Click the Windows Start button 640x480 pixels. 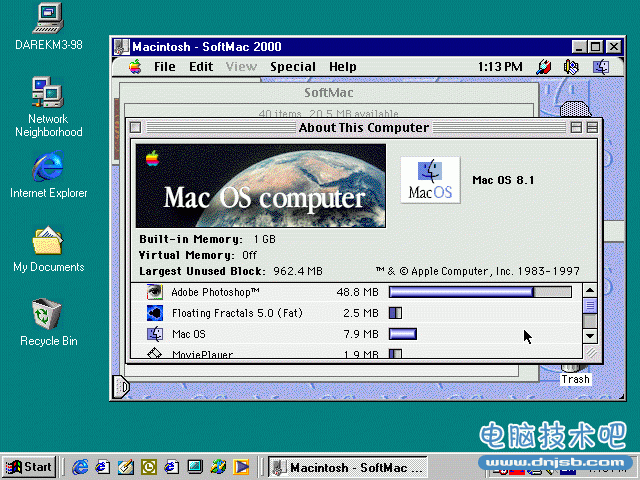click(29, 466)
